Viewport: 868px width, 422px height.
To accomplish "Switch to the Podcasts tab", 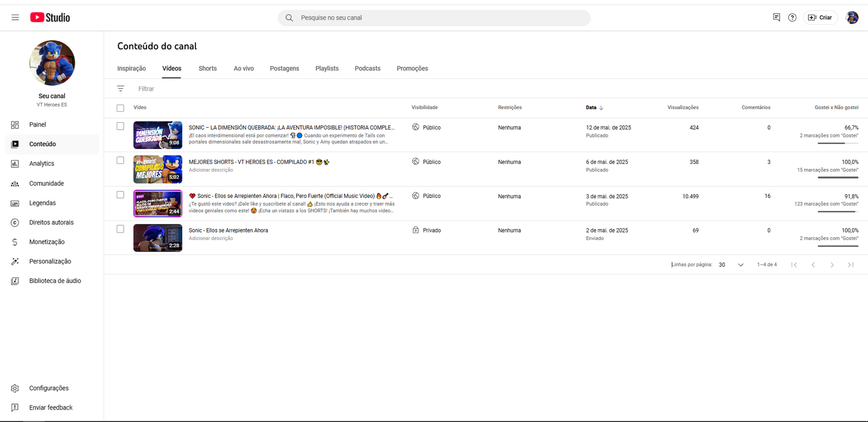I will (367, 68).
